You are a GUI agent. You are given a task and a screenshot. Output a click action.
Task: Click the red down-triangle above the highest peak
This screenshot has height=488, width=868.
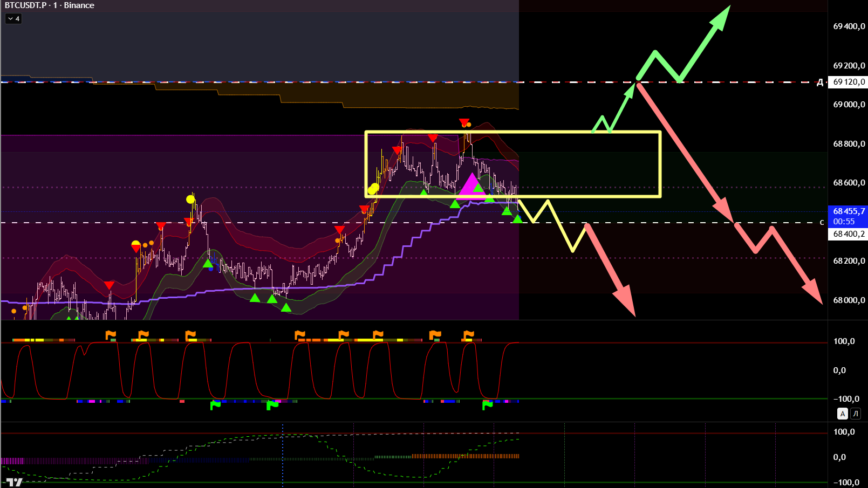464,122
